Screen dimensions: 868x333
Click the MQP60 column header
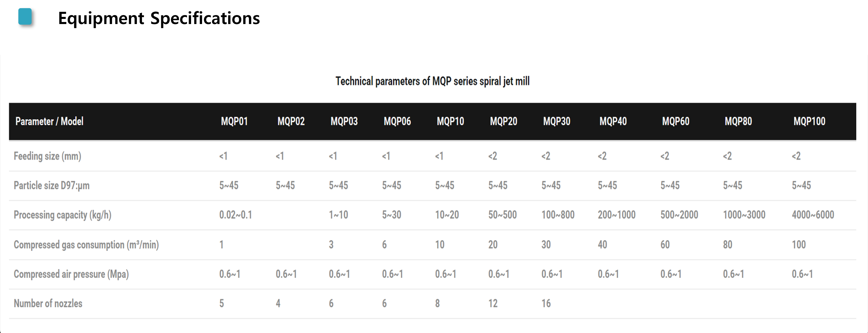(x=676, y=121)
